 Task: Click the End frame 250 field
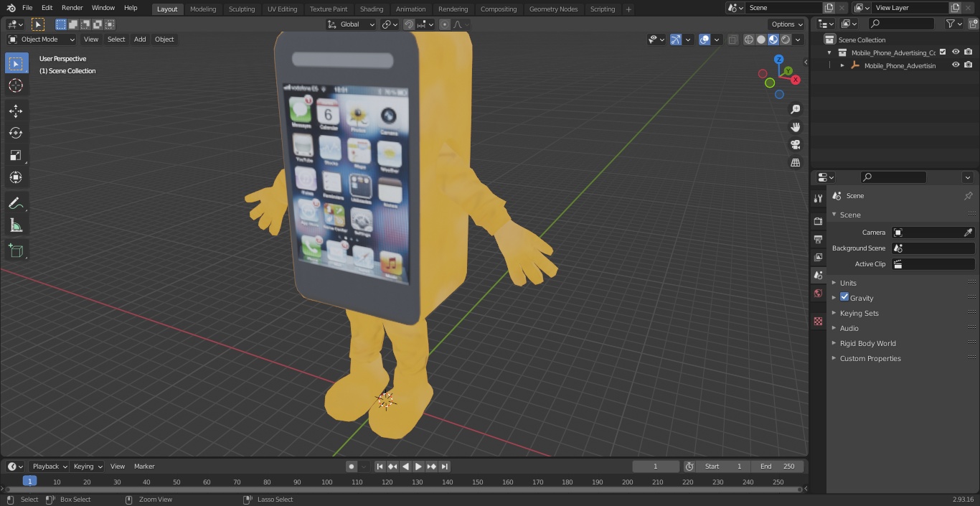pyautogui.click(x=777, y=467)
